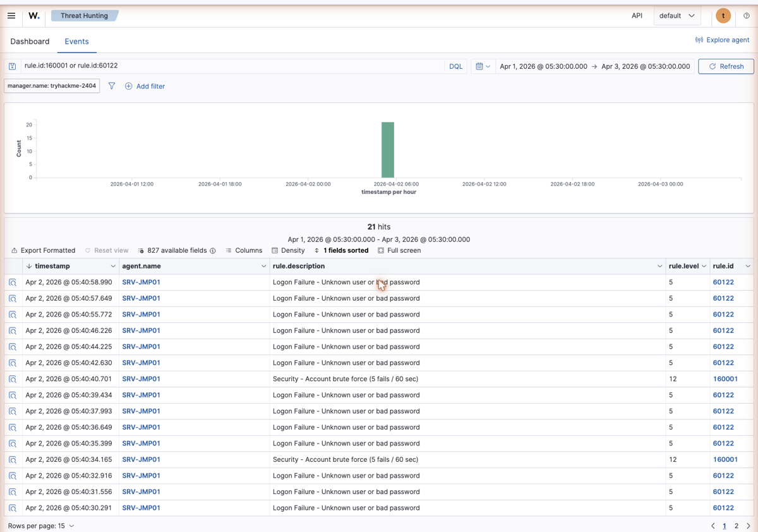Open Rows per page selector

click(41, 526)
